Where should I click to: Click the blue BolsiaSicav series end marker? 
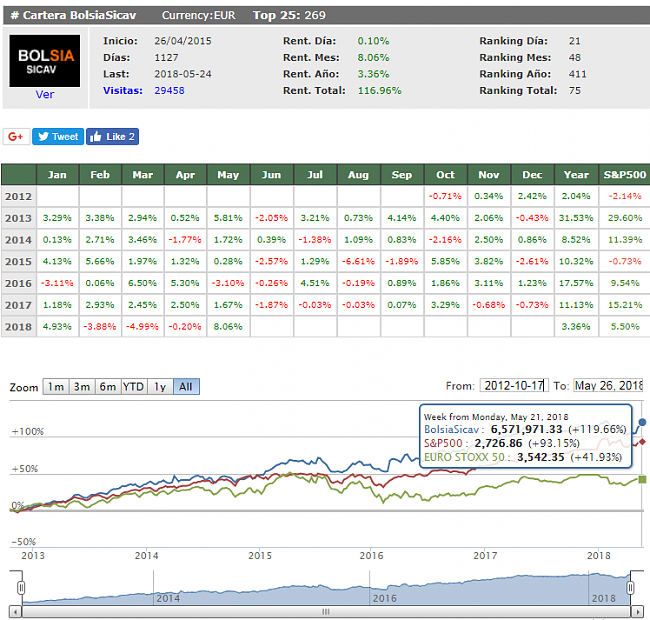642,422
